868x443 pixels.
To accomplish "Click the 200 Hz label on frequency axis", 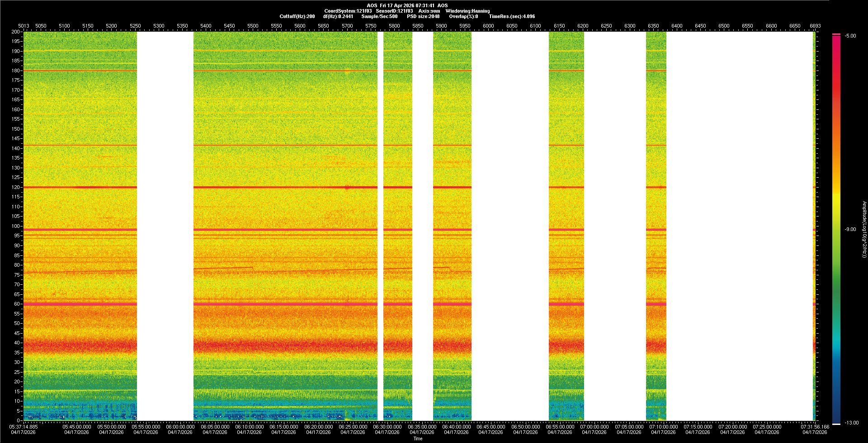I will 15,32.
